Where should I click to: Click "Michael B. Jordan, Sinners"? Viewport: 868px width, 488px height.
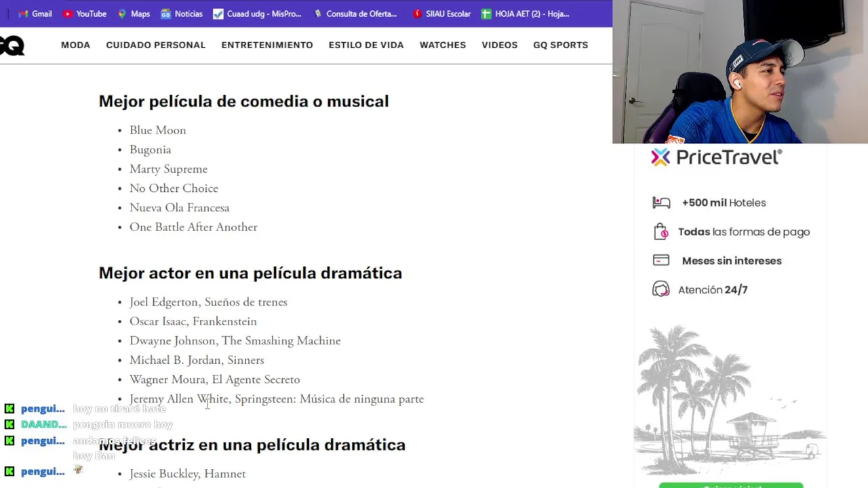coord(197,360)
